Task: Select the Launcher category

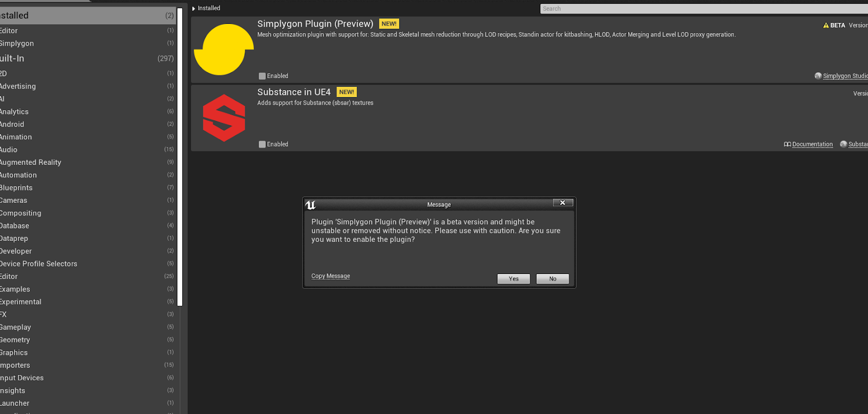Action: [88, 403]
